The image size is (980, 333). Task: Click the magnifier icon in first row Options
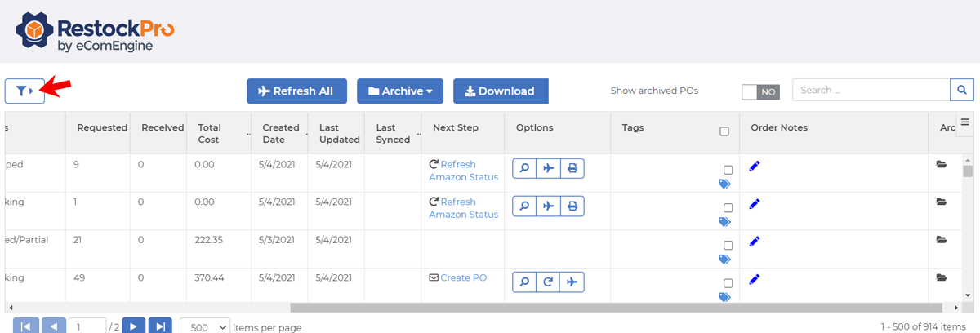pyautogui.click(x=524, y=168)
